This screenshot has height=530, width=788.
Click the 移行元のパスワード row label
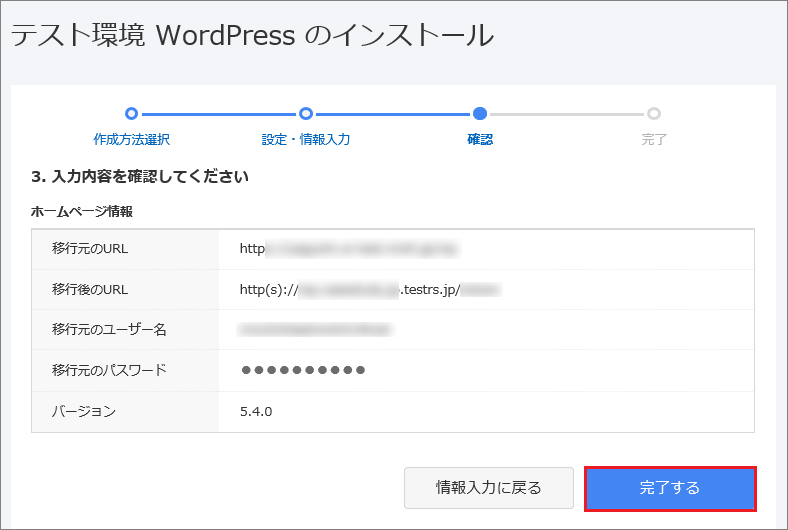109,370
